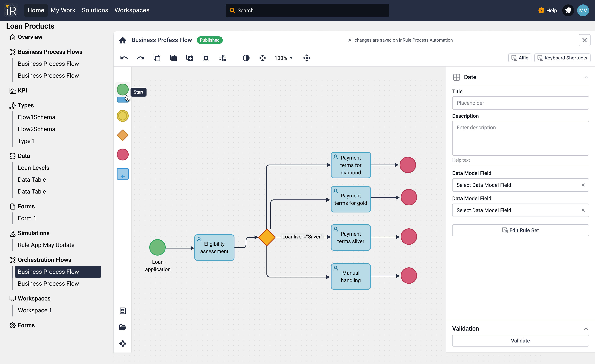
Task: Open Loan Levels data
Action: 33,168
